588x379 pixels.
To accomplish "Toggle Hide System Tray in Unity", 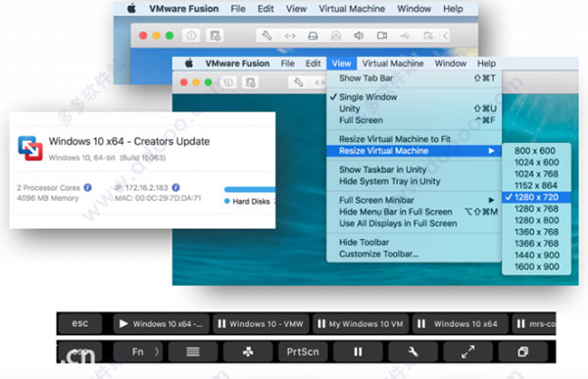I will pos(414,181).
